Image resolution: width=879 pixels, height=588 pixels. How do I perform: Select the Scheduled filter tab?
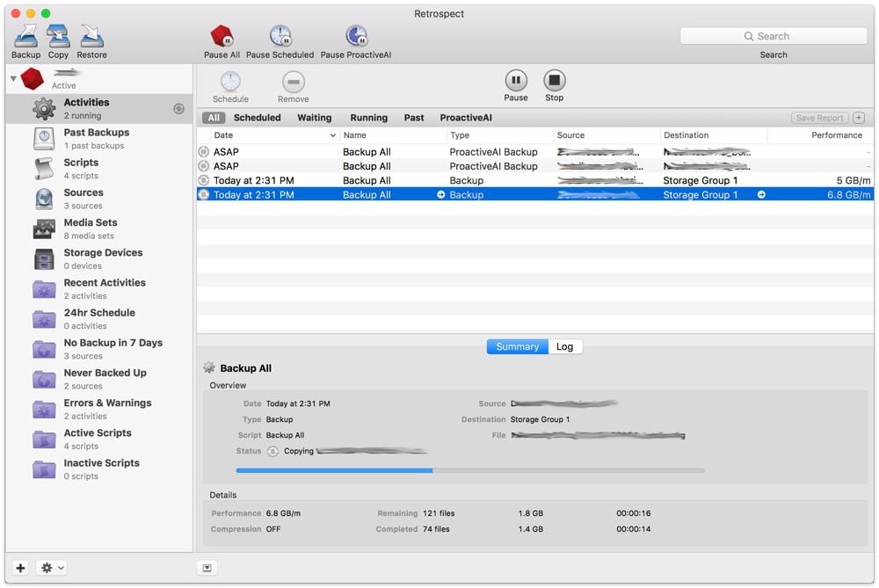tap(258, 118)
